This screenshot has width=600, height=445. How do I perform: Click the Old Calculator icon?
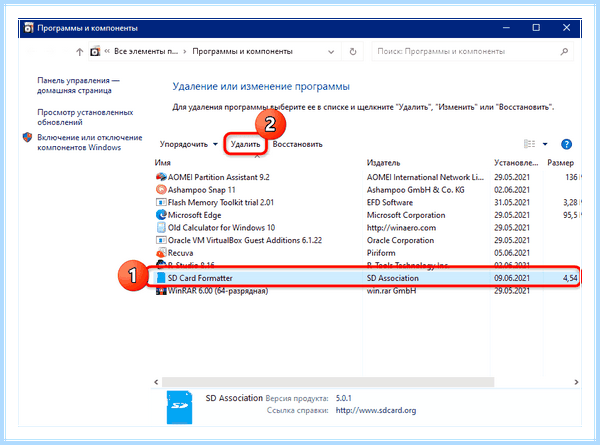pyautogui.click(x=161, y=227)
